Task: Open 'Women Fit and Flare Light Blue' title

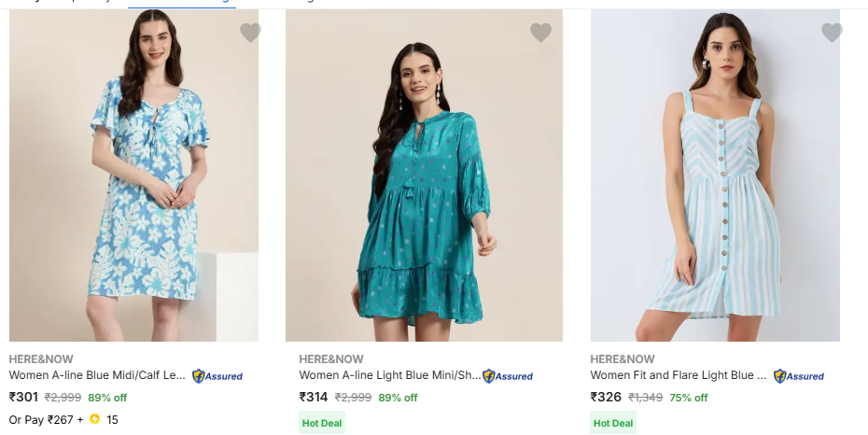Action: (x=679, y=375)
